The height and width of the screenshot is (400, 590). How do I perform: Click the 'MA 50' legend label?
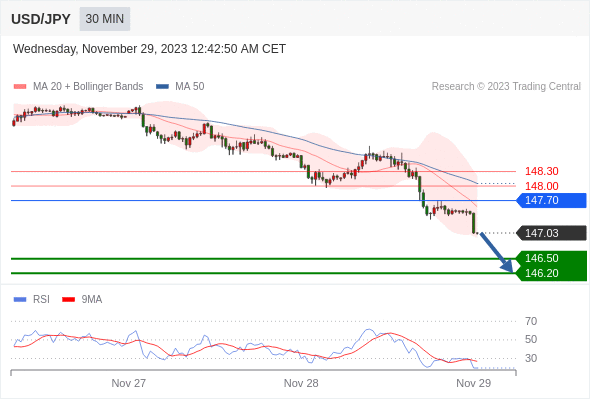[190, 87]
